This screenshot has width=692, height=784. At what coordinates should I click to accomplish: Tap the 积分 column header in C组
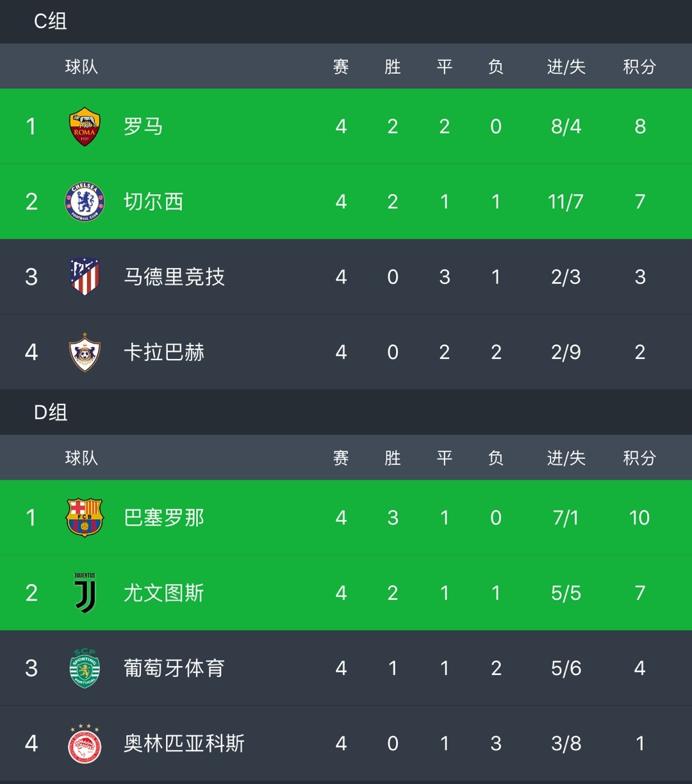(639, 67)
